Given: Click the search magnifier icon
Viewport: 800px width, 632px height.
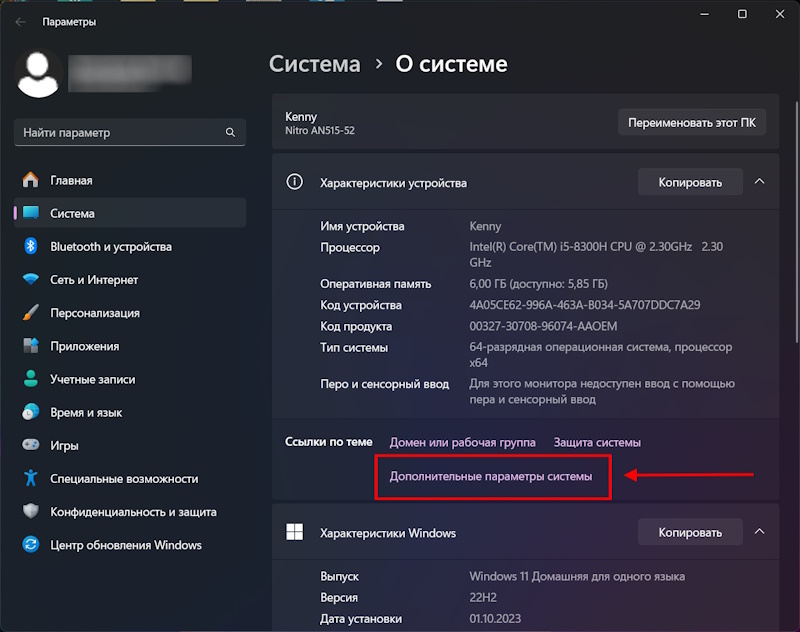Looking at the screenshot, I should click(230, 133).
